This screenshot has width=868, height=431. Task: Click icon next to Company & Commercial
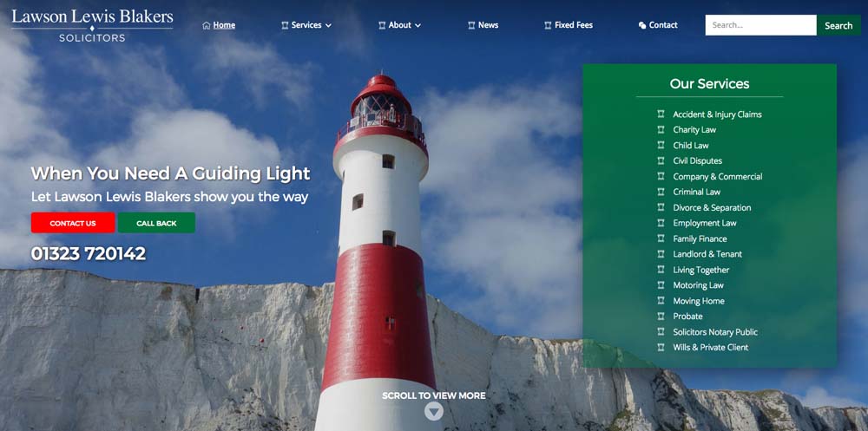click(x=661, y=176)
